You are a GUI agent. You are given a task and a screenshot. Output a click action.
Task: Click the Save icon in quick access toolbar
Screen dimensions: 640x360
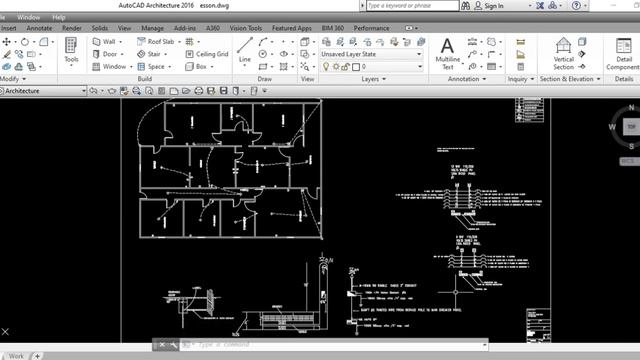point(223,91)
